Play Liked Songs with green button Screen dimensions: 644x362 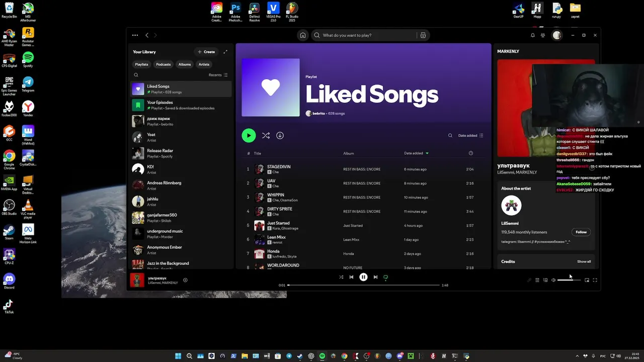pyautogui.click(x=249, y=135)
